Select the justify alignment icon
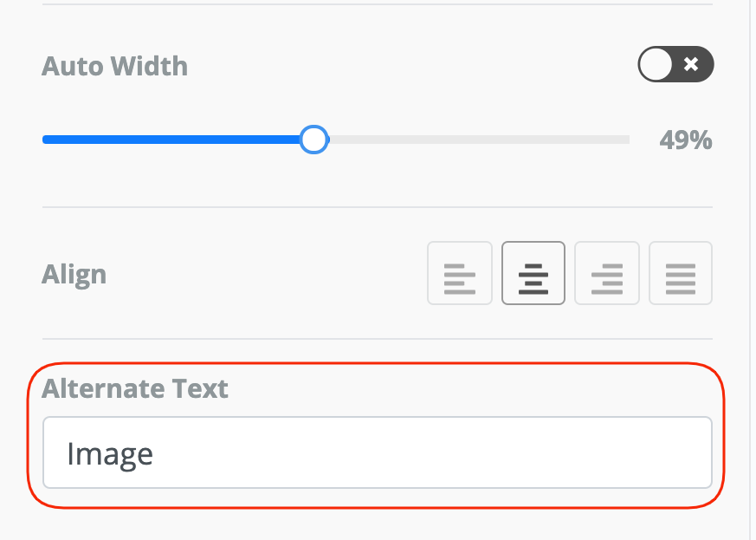This screenshot has width=756, height=540. click(x=681, y=273)
